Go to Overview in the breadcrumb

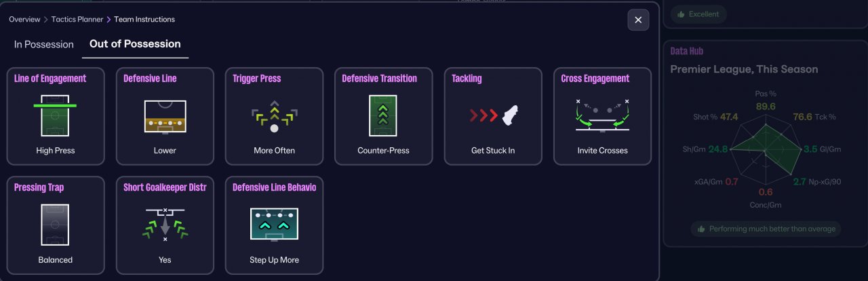click(x=24, y=20)
